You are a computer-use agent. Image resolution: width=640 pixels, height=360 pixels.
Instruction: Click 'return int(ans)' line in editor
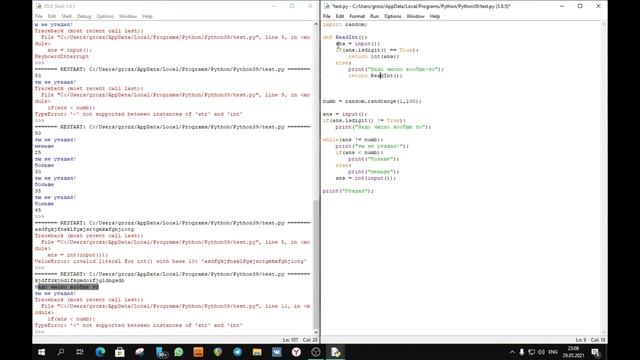click(x=373, y=56)
